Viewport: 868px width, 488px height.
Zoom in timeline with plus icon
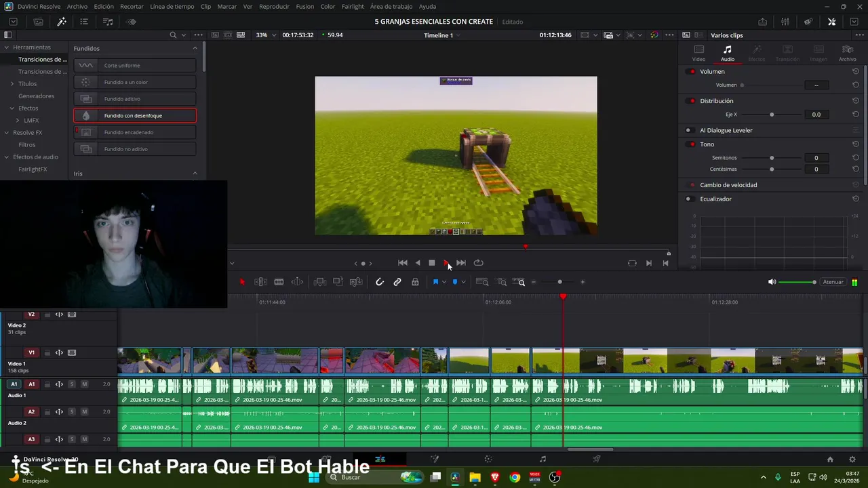582,282
